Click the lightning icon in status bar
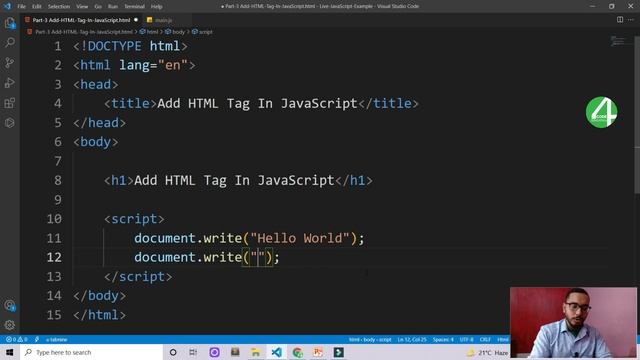The height and width of the screenshot is (360, 640). click(37, 340)
